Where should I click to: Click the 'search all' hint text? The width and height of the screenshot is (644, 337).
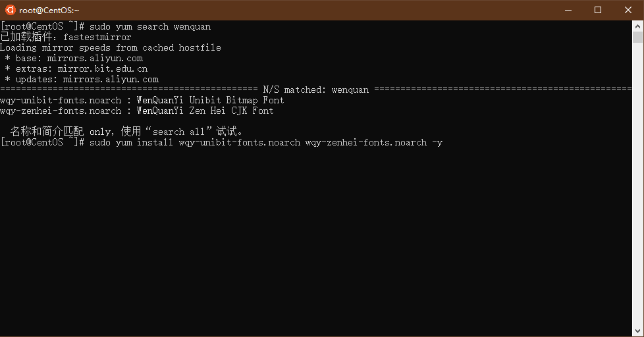178,132
